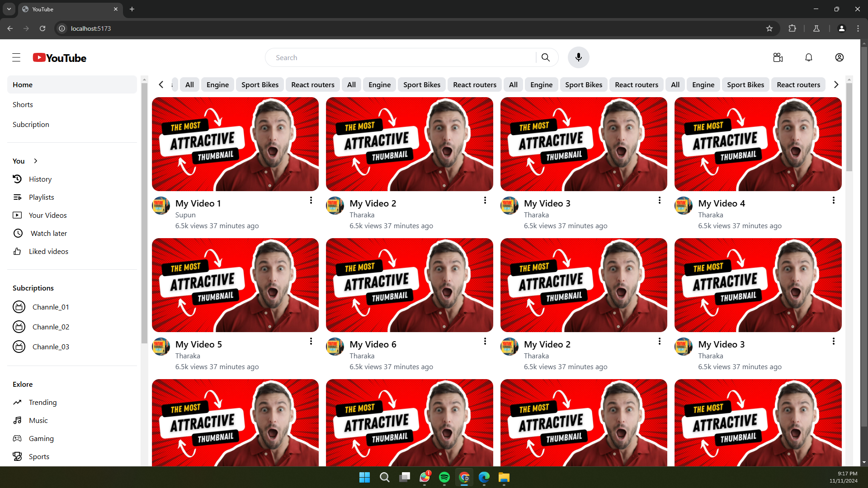Open Trending under Explore
868x488 pixels.
(x=42, y=403)
